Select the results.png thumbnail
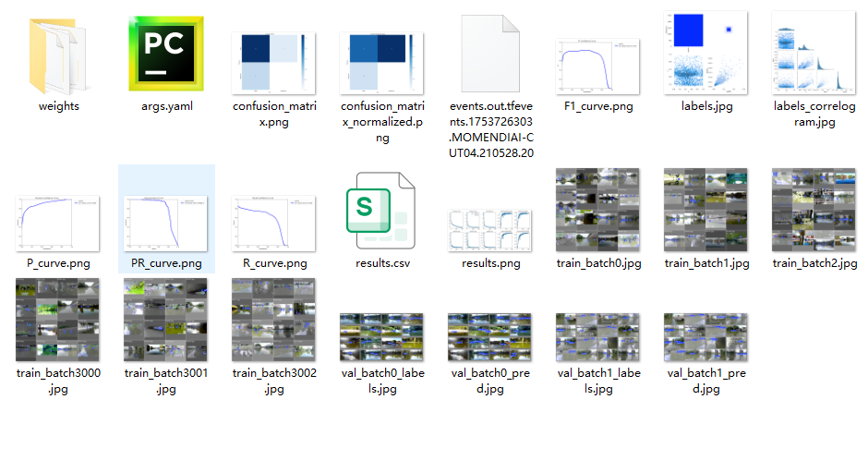This screenshot has width=868, height=460. [x=490, y=230]
